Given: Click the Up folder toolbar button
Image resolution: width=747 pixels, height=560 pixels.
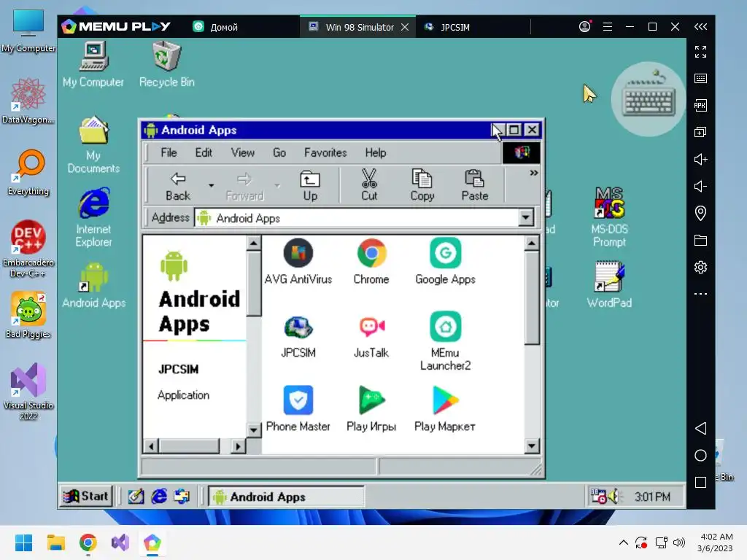Looking at the screenshot, I should pyautogui.click(x=310, y=186).
